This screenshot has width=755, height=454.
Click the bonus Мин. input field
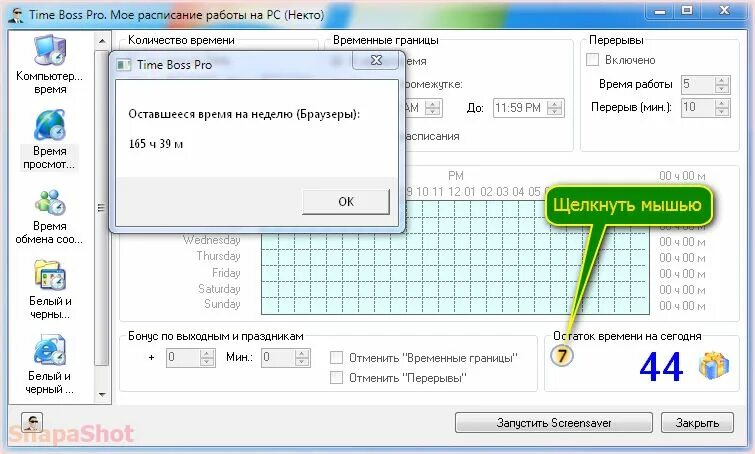click(x=278, y=358)
